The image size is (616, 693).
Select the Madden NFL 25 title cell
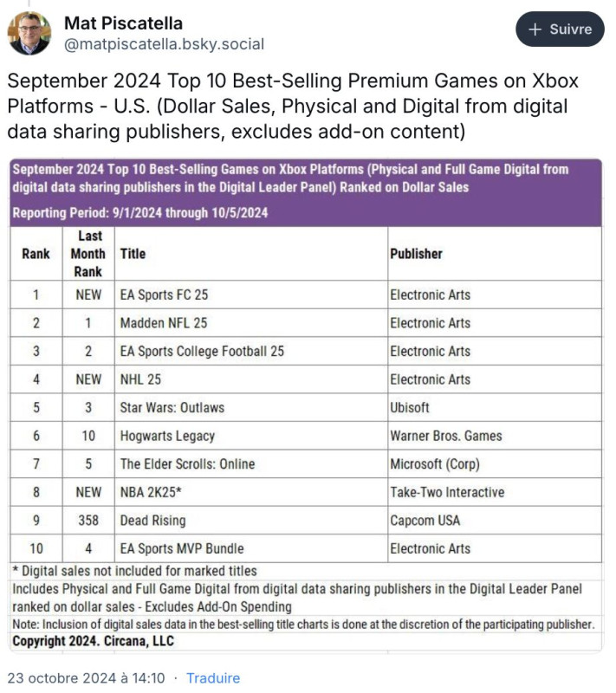251,323
